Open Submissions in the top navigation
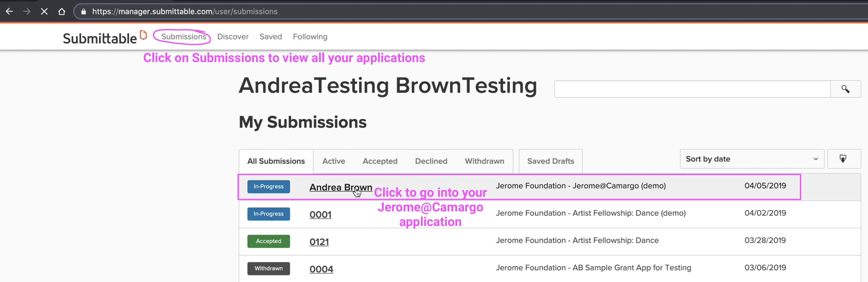868x282 pixels. pos(183,36)
